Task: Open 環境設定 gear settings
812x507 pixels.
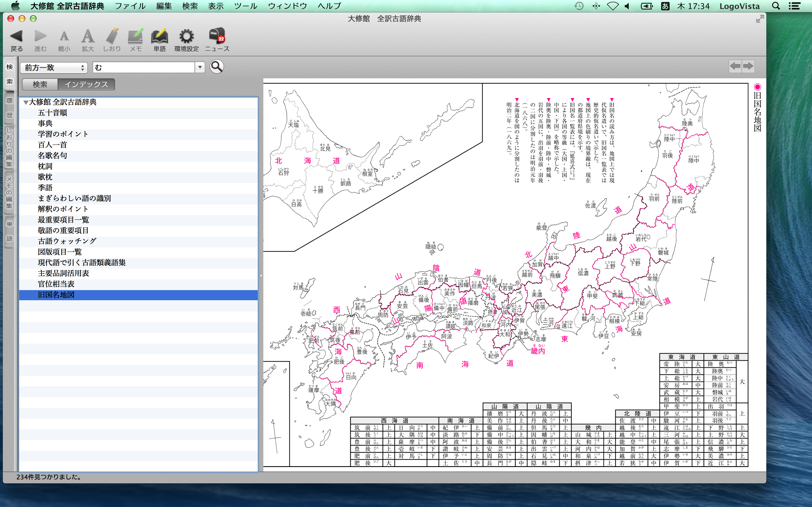Action: click(186, 36)
